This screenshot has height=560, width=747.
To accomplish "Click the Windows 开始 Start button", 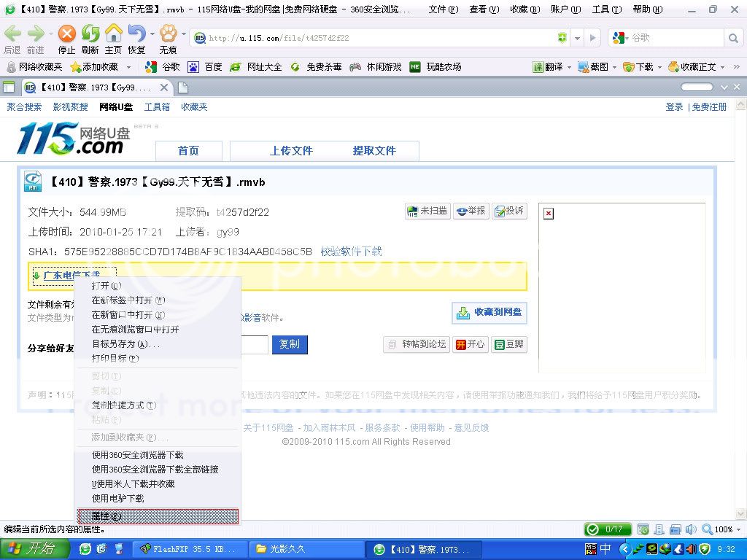I will click(29, 549).
